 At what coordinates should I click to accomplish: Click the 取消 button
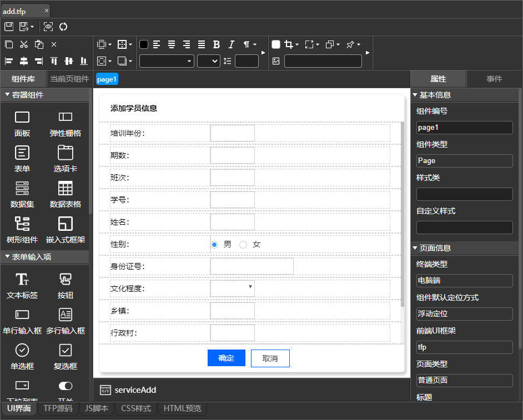coord(270,358)
